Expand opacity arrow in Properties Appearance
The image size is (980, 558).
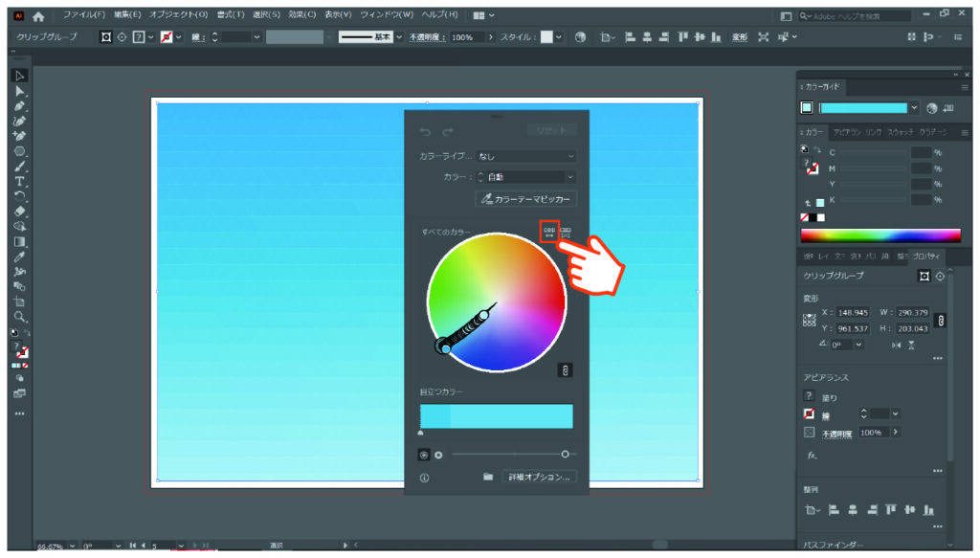[896, 433]
